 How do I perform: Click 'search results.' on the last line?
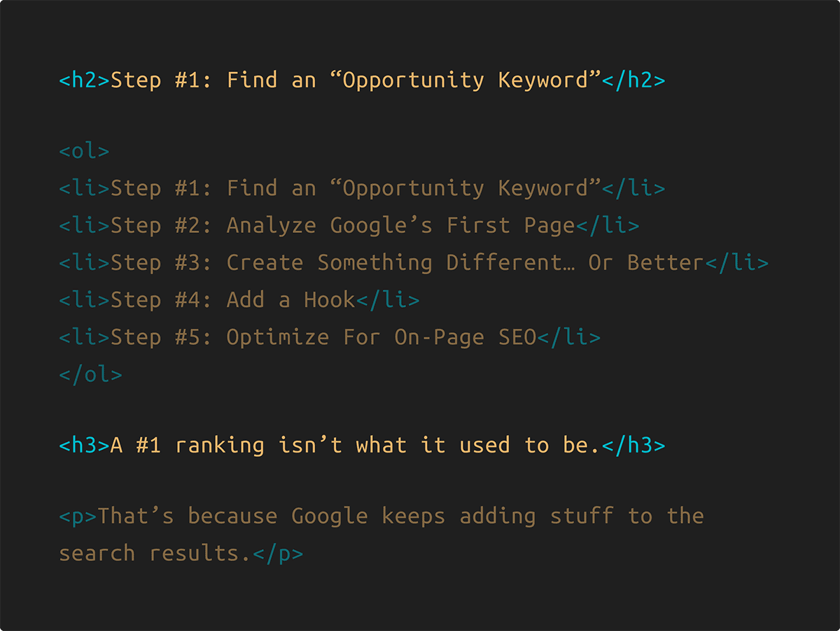[155, 554]
